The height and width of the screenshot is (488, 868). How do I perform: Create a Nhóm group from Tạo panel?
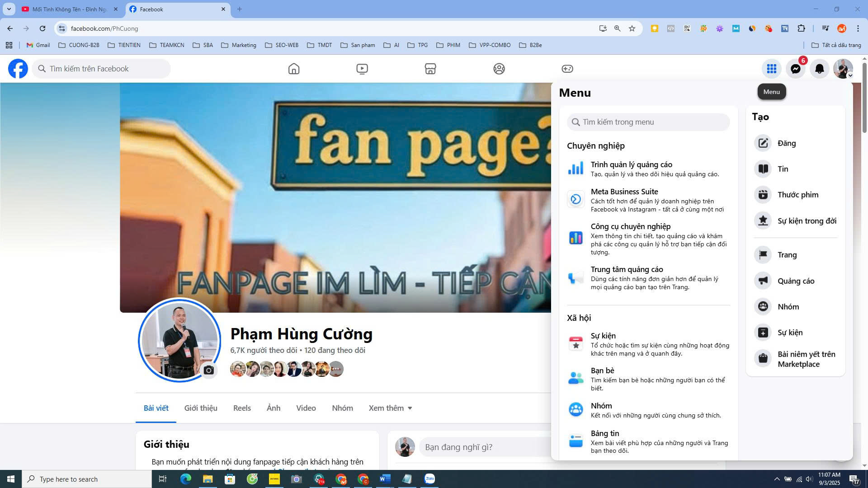(x=796, y=307)
